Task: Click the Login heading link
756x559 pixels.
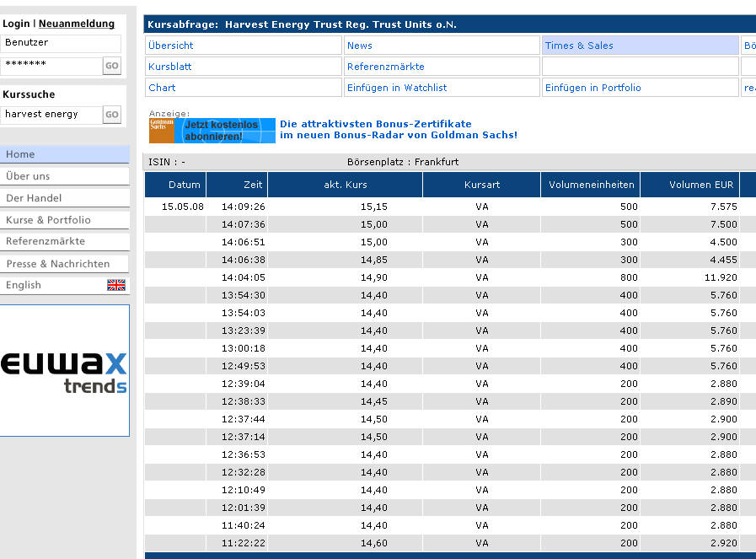Action: point(16,24)
